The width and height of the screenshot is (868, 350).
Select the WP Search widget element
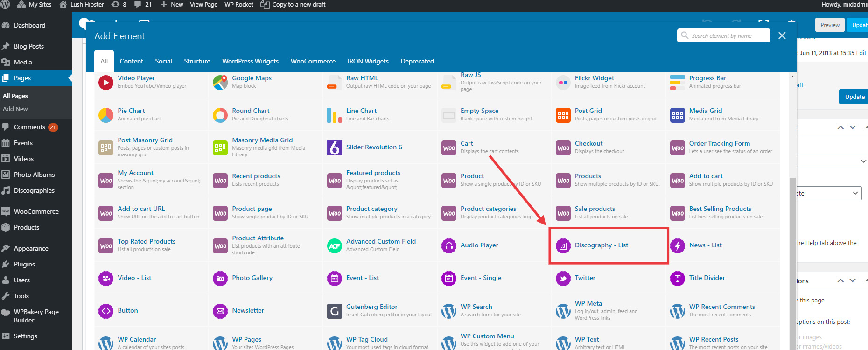494,310
